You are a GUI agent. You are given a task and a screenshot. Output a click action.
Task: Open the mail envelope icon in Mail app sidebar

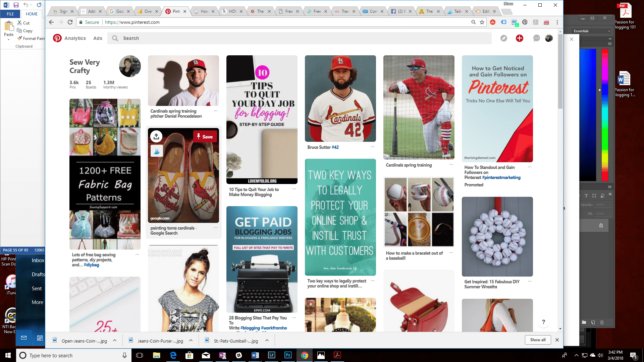point(24,338)
